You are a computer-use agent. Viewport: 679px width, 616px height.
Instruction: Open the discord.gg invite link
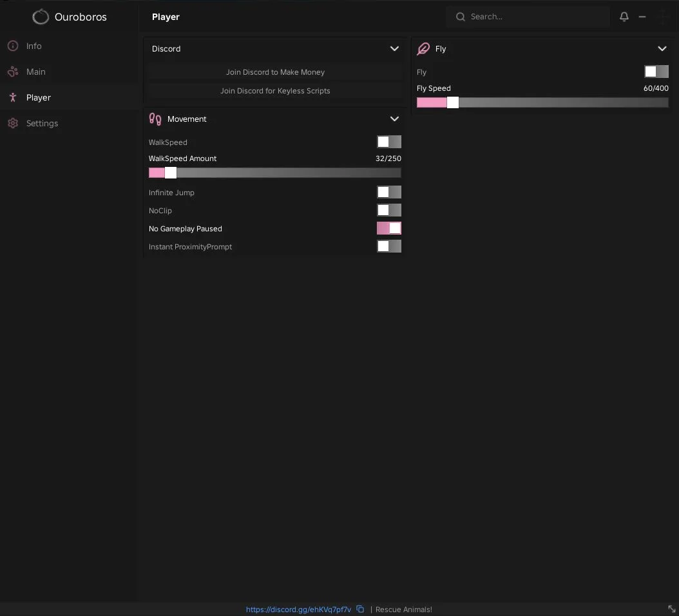tap(298, 609)
